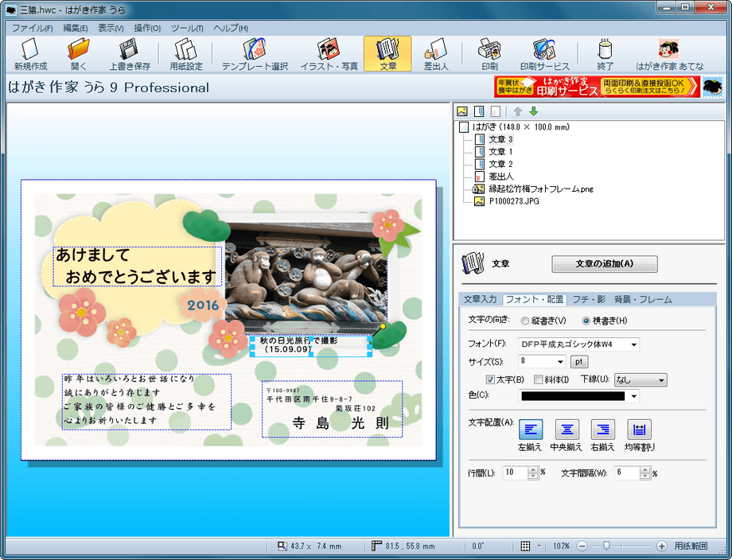Click the add text icon above layer list

pos(479,111)
